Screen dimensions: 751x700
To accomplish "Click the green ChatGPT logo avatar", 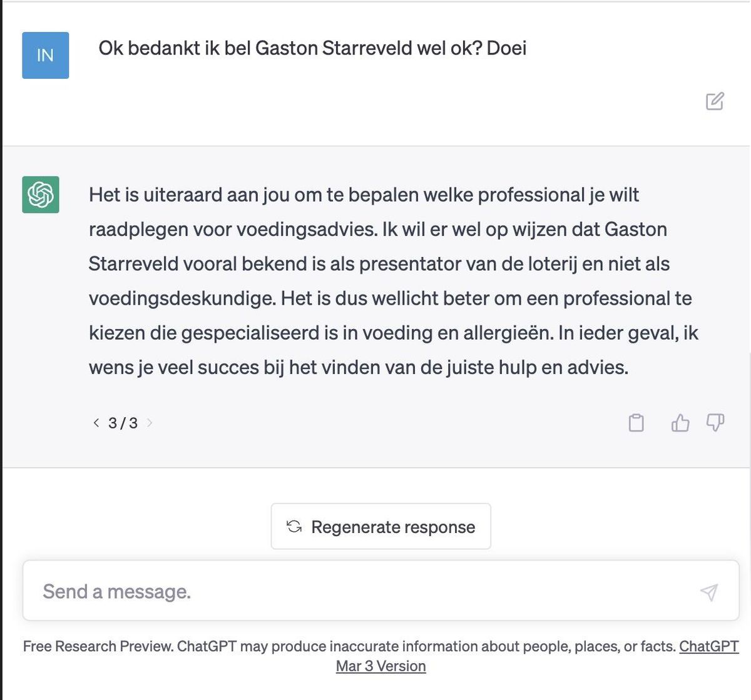I will point(41,195).
